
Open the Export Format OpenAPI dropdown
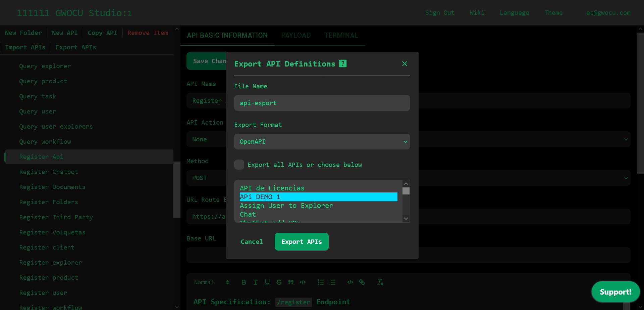point(322,142)
